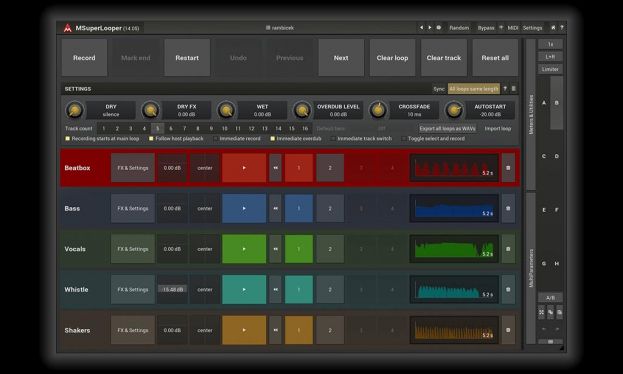Toggle Follow host playback checkbox
The height and width of the screenshot is (374, 623).
click(x=151, y=138)
